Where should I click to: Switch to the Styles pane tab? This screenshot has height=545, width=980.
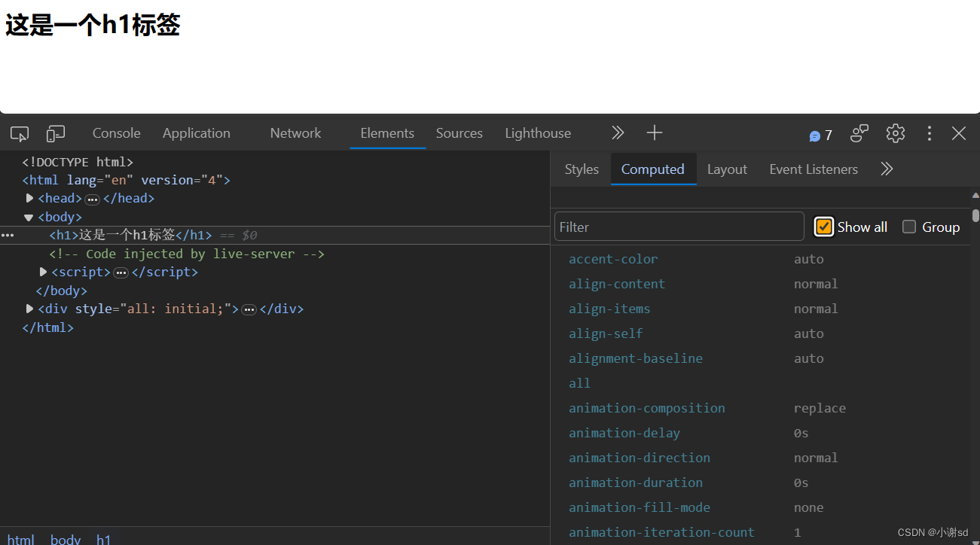tap(582, 169)
